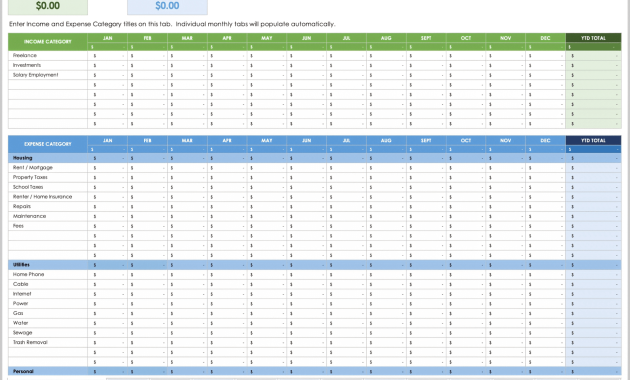Select the Housing section header row
This screenshot has width=630, height=380.
(315, 158)
